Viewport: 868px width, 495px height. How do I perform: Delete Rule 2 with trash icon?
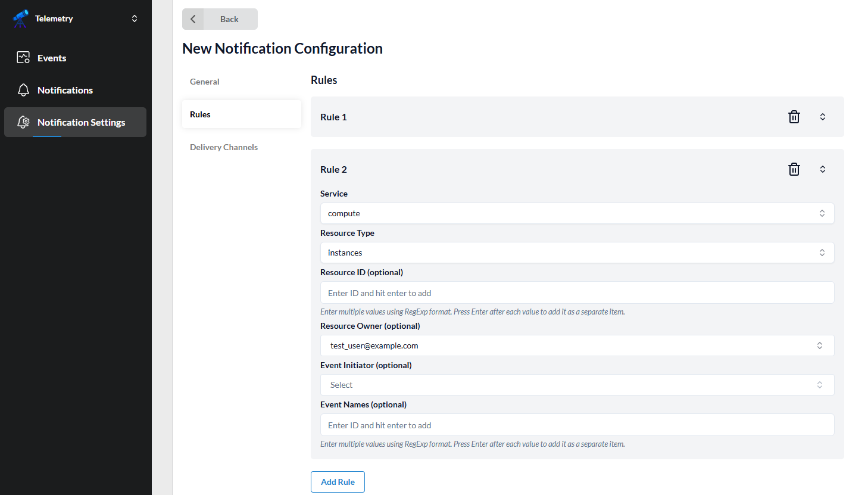(794, 169)
